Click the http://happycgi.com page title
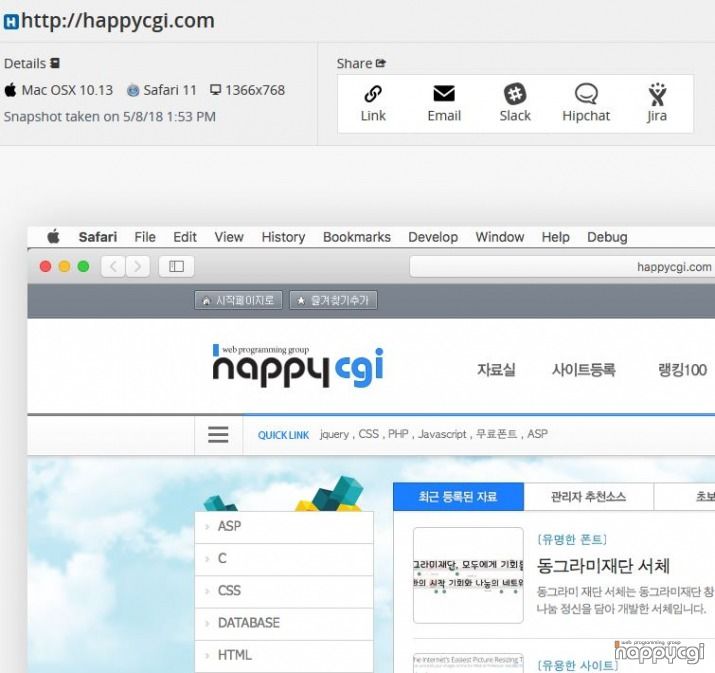Image resolution: width=715 pixels, height=673 pixels. tap(118, 21)
